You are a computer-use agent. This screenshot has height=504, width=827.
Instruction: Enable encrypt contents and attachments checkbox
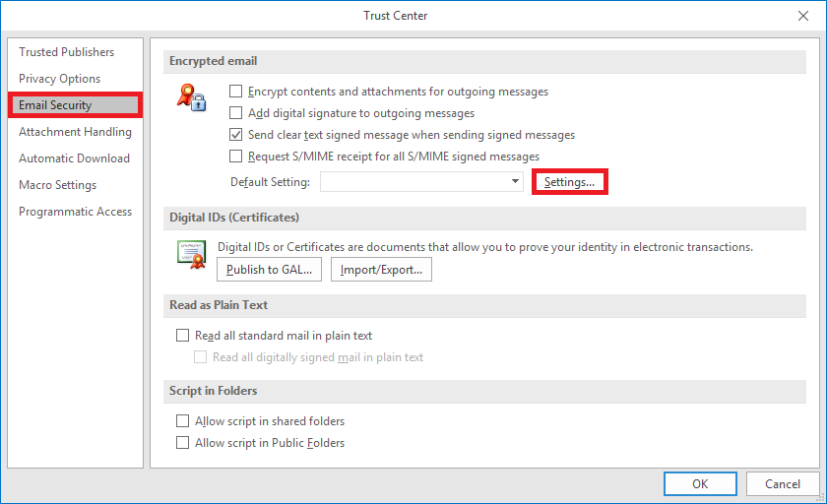(x=236, y=92)
